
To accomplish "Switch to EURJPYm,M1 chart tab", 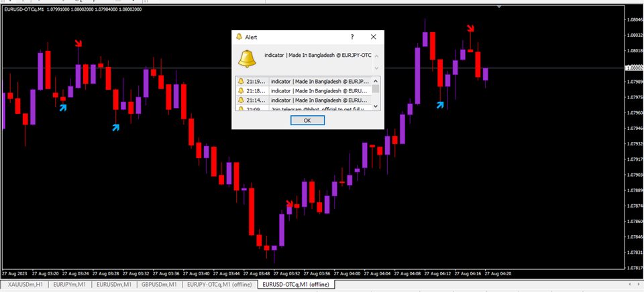I will [x=70, y=284].
